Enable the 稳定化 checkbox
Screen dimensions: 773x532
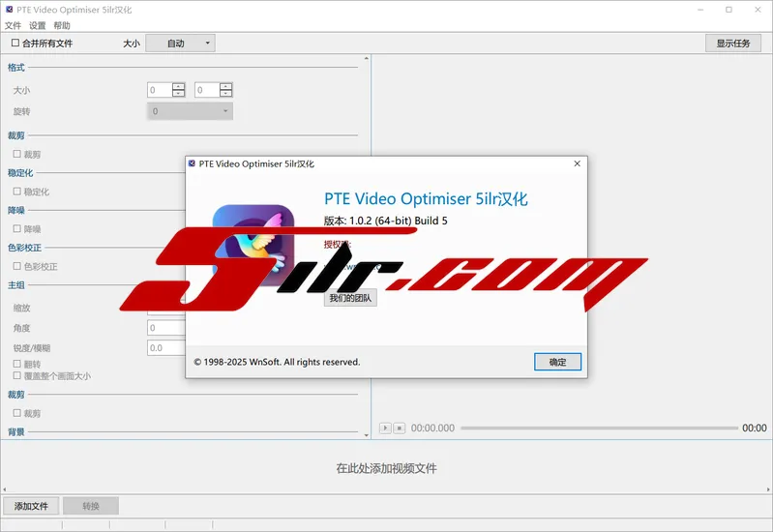(16, 192)
